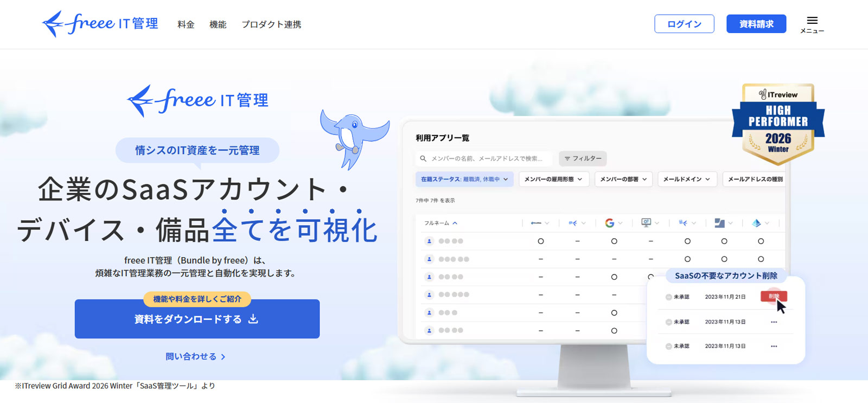Click 資料をダウンロードする button
The image size is (868, 403).
197,319
